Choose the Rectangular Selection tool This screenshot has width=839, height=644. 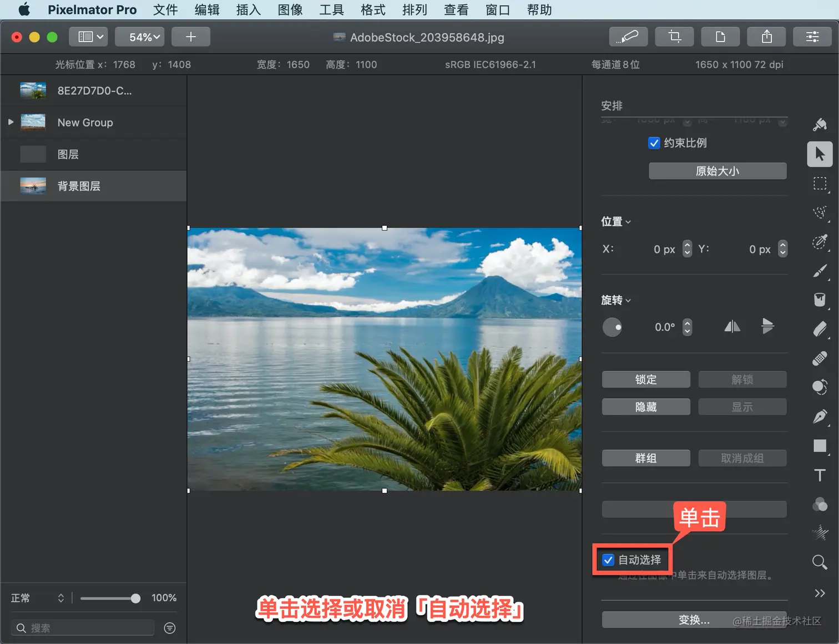click(820, 184)
